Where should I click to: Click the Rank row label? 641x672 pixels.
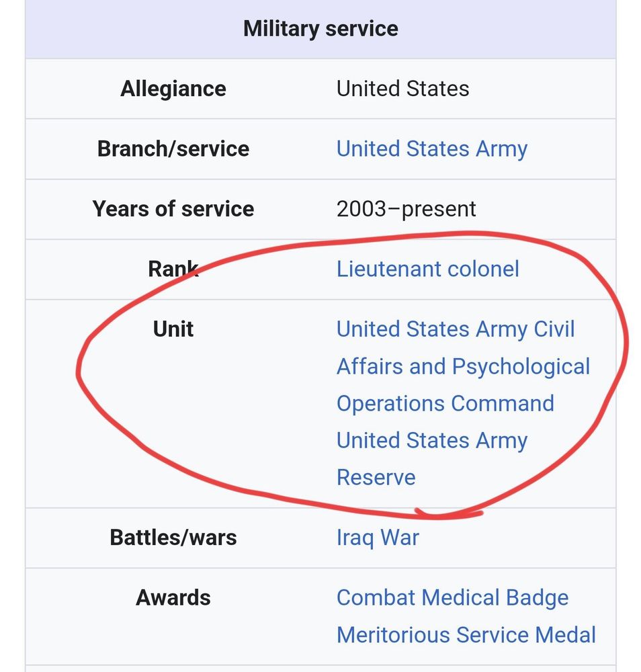(x=173, y=269)
